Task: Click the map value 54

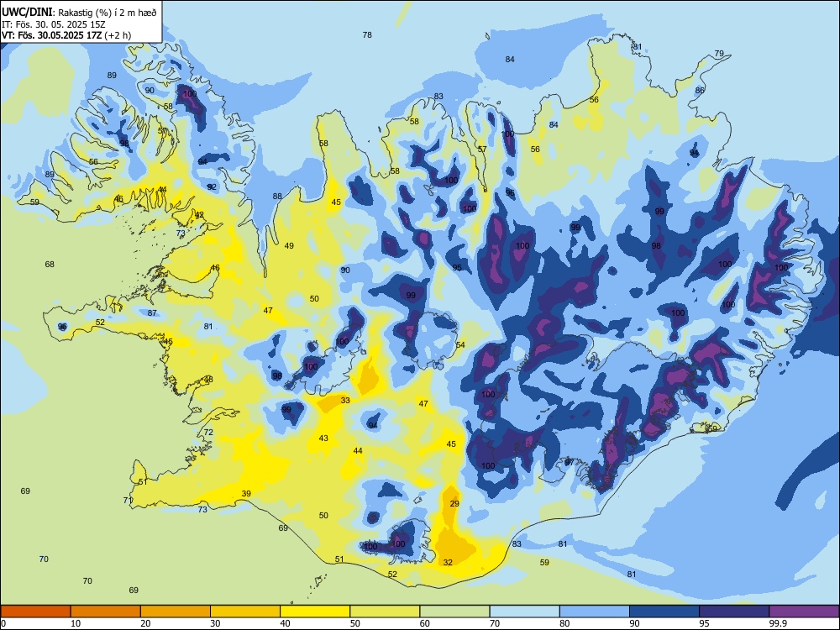Action: pyautogui.click(x=460, y=345)
